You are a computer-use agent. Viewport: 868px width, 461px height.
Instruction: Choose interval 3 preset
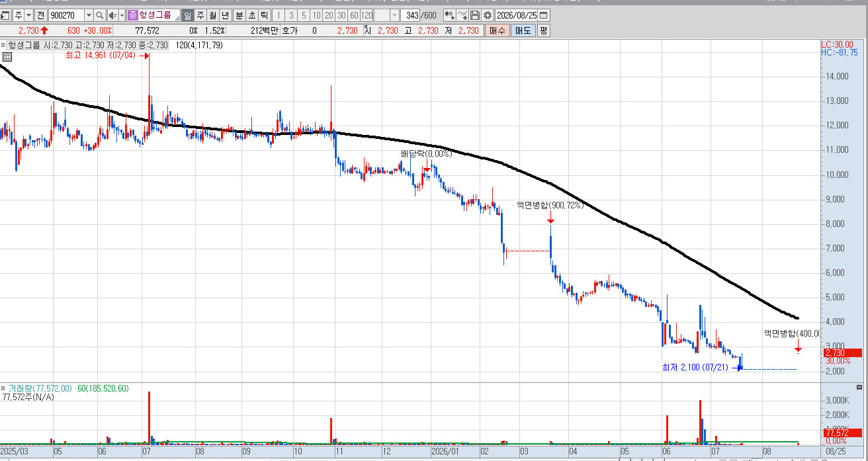click(291, 15)
